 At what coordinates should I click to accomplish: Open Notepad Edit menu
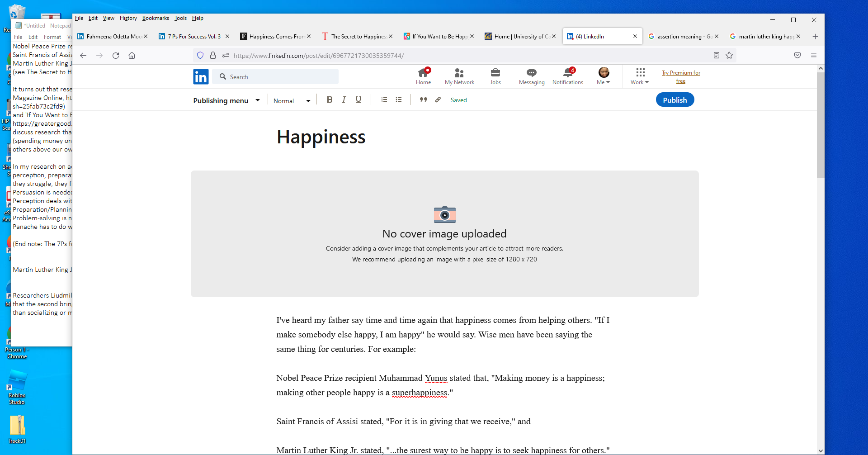[33, 37]
